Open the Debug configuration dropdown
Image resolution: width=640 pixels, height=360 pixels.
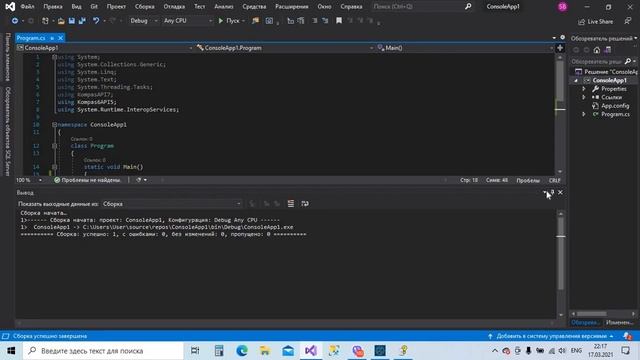pyautogui.click(x=143, y=21)
